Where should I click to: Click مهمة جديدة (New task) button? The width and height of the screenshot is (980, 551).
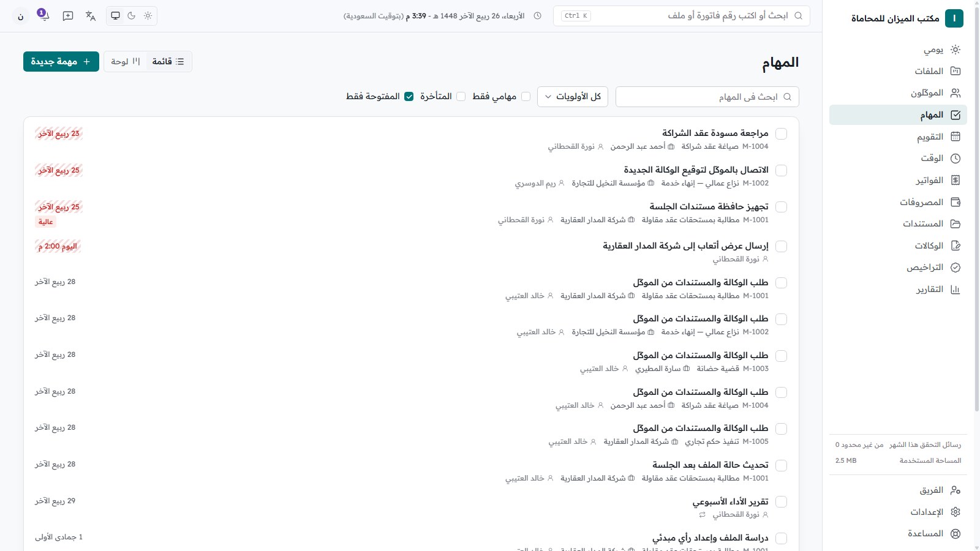(x=61, y=61)
